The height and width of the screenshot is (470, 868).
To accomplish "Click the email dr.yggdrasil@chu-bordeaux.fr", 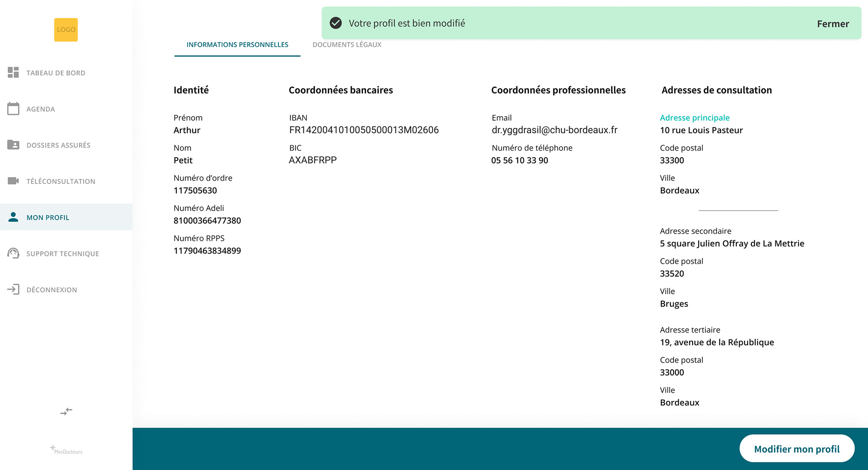I will tap(554, 130).
